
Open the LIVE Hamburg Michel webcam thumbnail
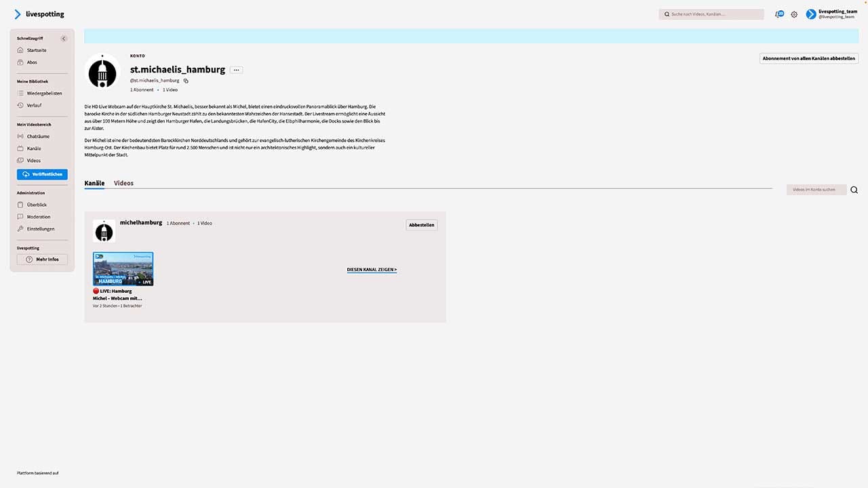(123, 269)
